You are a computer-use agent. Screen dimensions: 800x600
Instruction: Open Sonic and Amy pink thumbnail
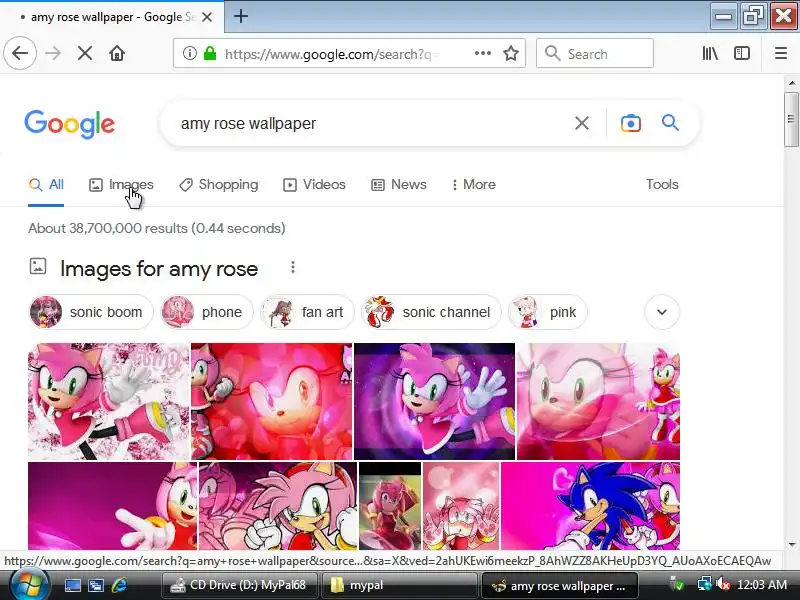click(x=590, y=506)
